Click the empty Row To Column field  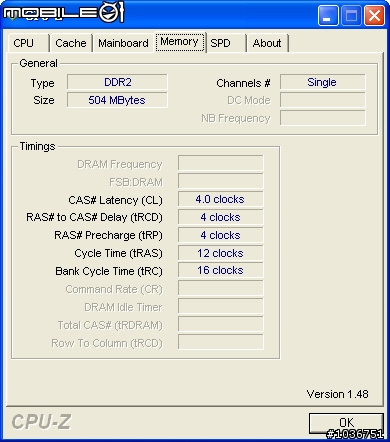221,342
